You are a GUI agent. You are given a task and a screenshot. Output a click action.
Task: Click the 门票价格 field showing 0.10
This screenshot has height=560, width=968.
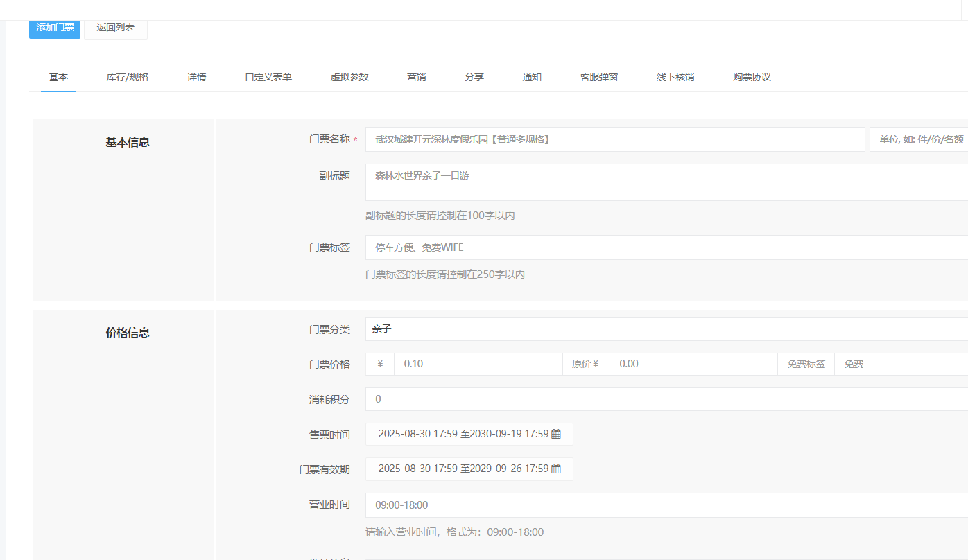pyautogui.click(x=477, y=364)
